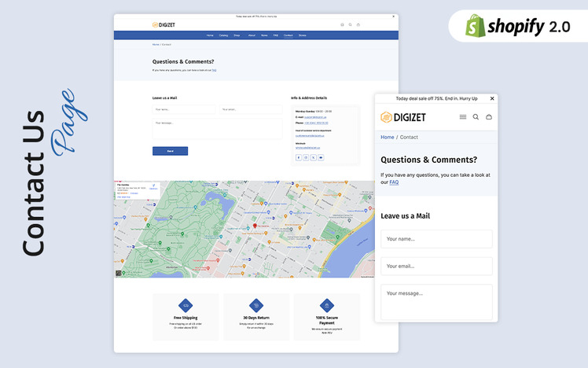Focus Your message textarea in mobile preview

pos(436,302)
